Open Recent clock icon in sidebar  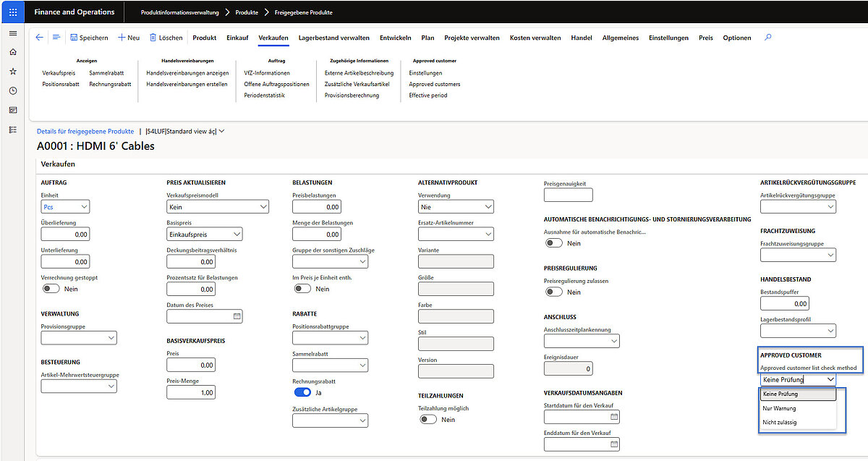coord(13,90)
